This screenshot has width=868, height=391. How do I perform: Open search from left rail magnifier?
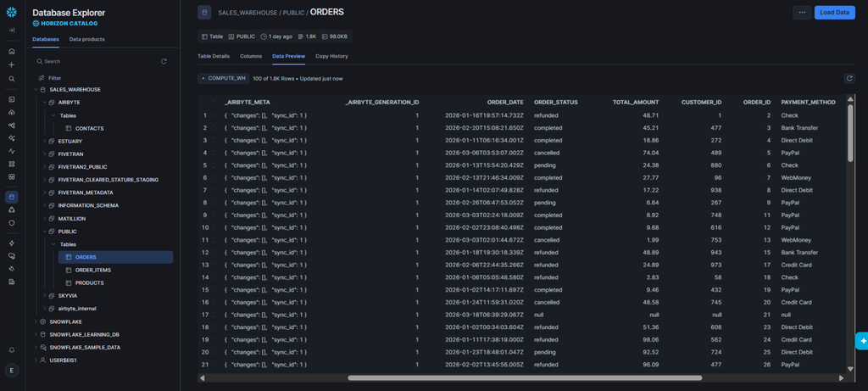12,79
